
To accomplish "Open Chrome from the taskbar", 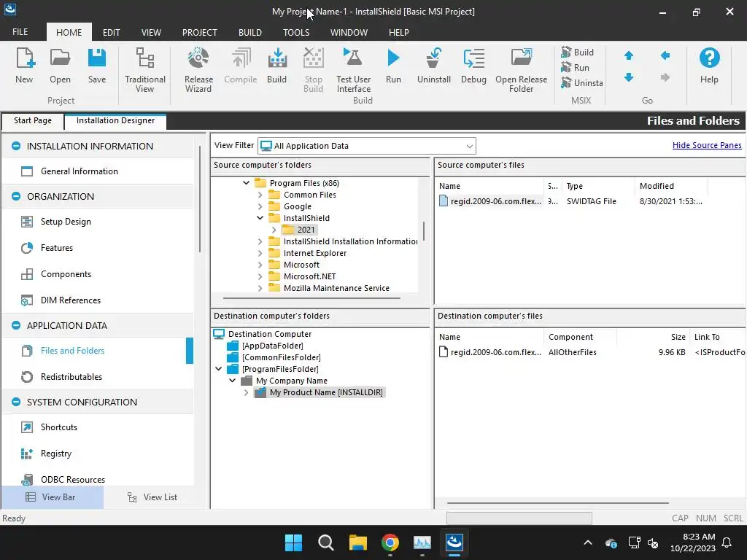I will 390,542.
